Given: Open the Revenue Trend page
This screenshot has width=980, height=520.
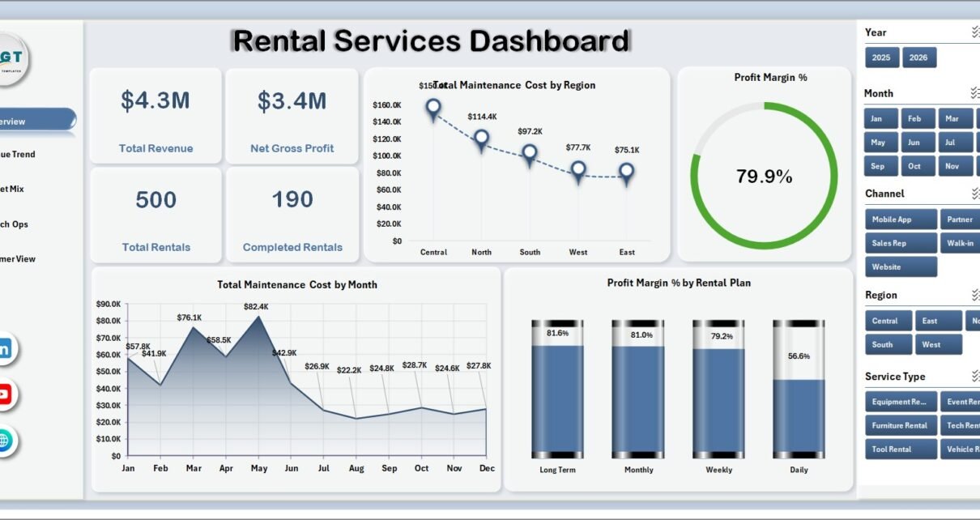Looking at the screenshot, I should 18,154.
